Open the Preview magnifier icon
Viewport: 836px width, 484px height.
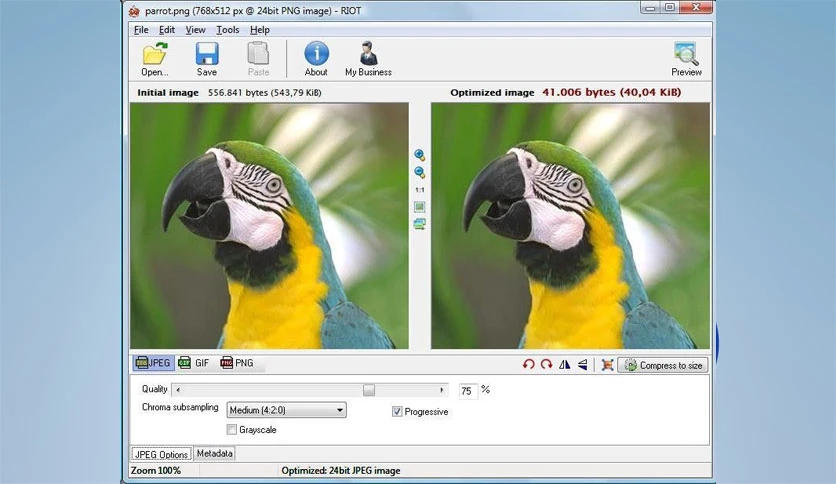pos(686,59)
